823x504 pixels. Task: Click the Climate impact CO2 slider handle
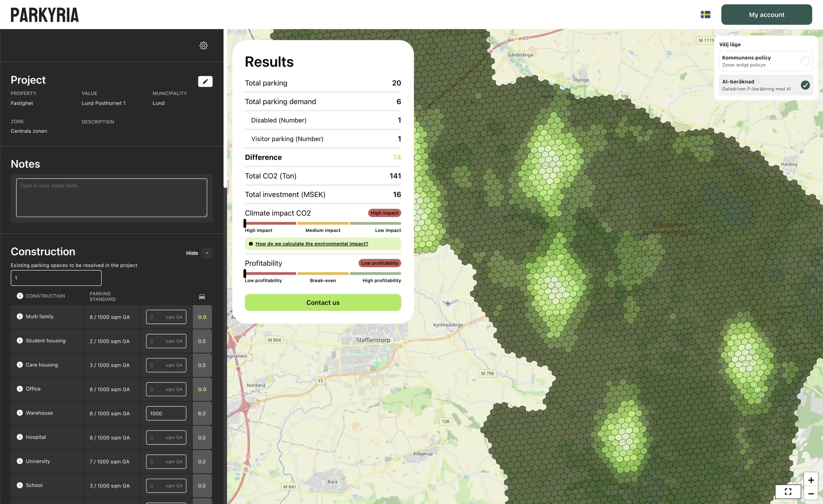click(245, 223)
